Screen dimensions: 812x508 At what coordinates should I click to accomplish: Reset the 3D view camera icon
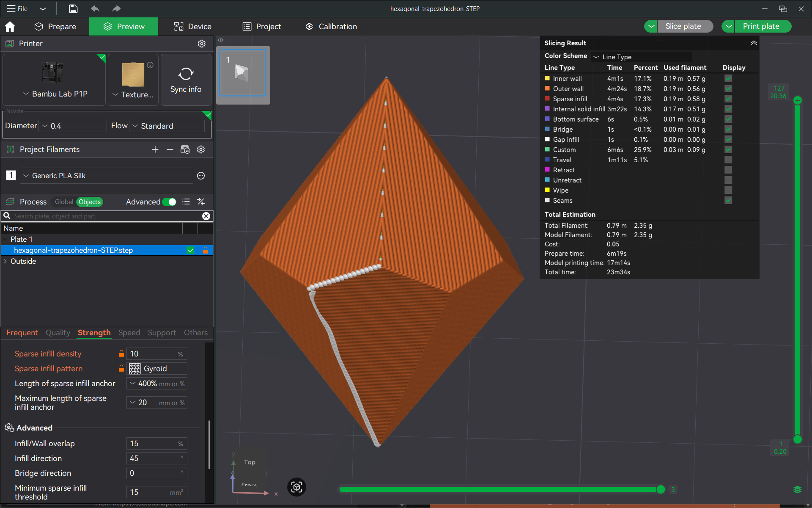point(296,487)
